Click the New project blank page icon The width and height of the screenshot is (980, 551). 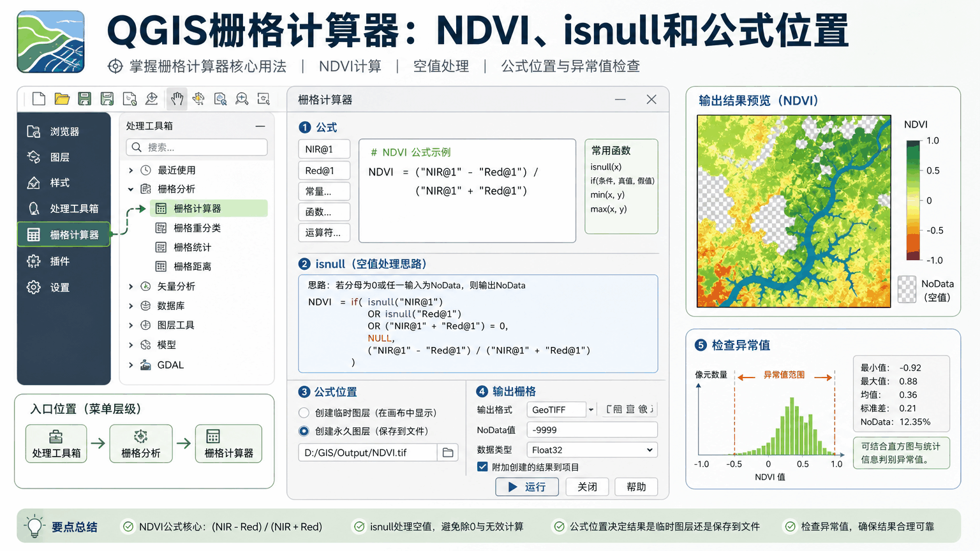[39, 99]
